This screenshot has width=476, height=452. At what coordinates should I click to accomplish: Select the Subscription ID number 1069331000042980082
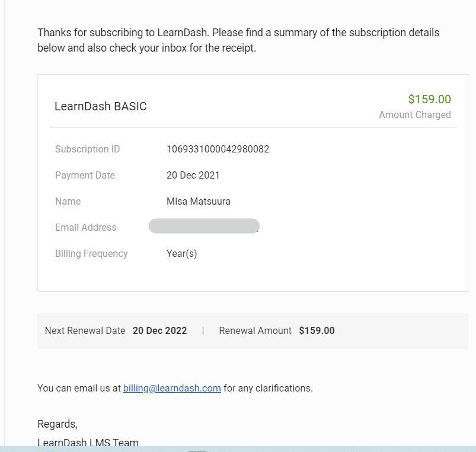(218, 149)
